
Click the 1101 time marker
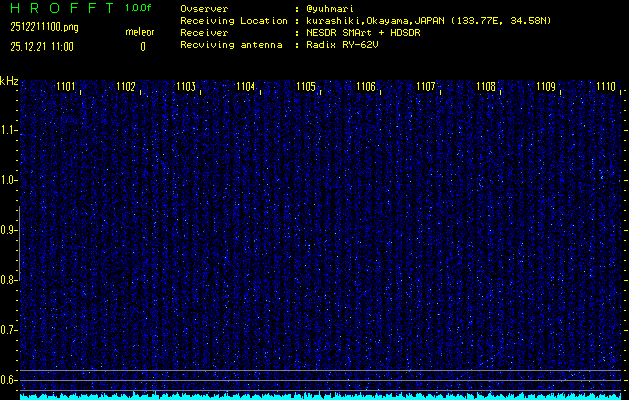coord(66,87)
